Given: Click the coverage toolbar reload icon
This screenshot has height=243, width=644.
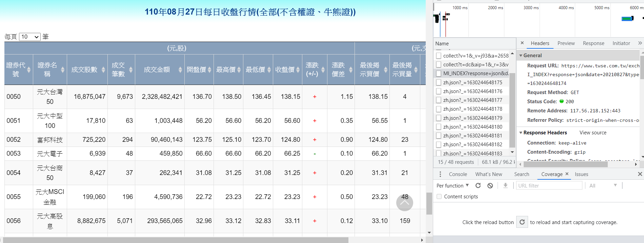Looking at the screenshot, I should (x=478, y=185).
